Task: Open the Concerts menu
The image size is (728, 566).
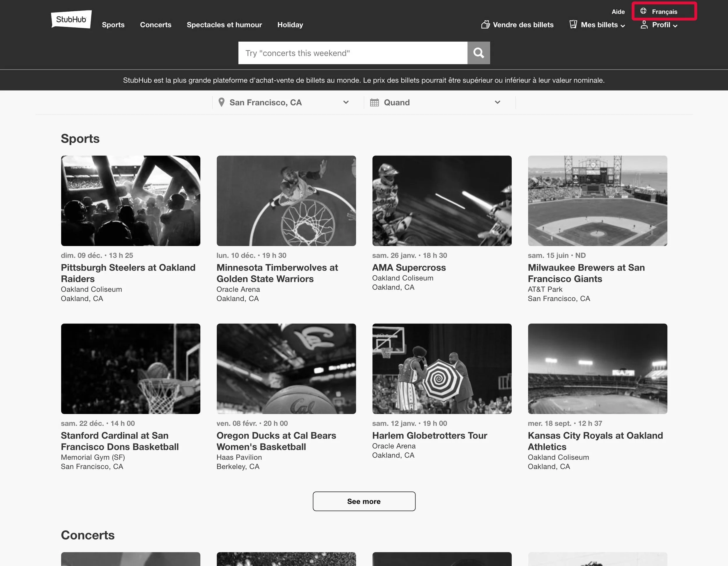Action: click(156, 25)
